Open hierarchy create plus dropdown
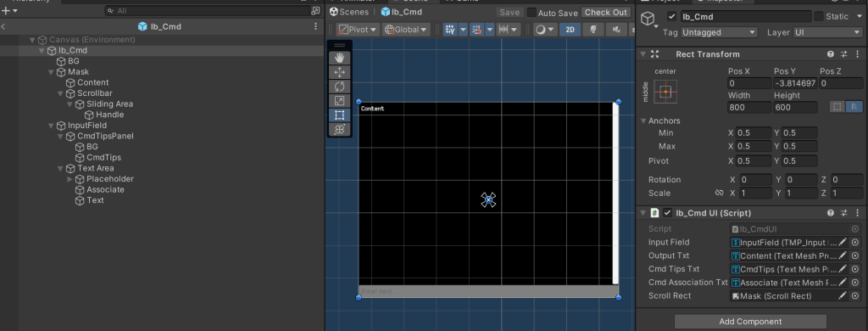Image resolution: width=868 pixels, height=331 pixels. click(9, 10)
